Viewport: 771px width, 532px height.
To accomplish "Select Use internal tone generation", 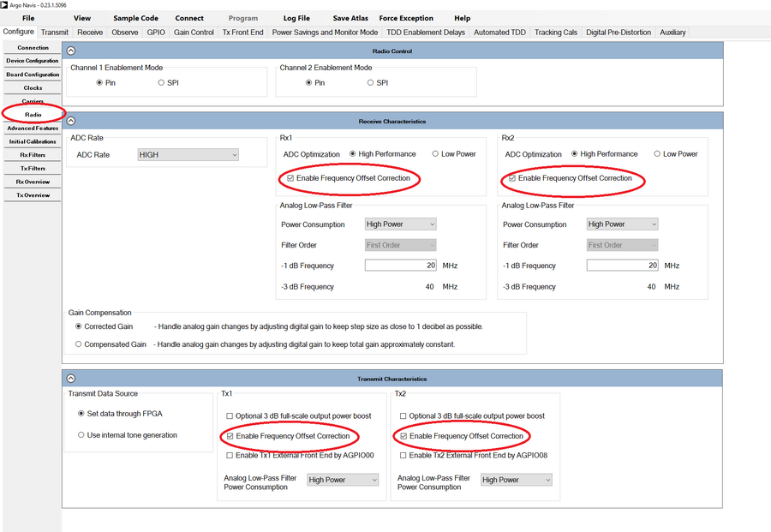I will [x=81, y=434].
